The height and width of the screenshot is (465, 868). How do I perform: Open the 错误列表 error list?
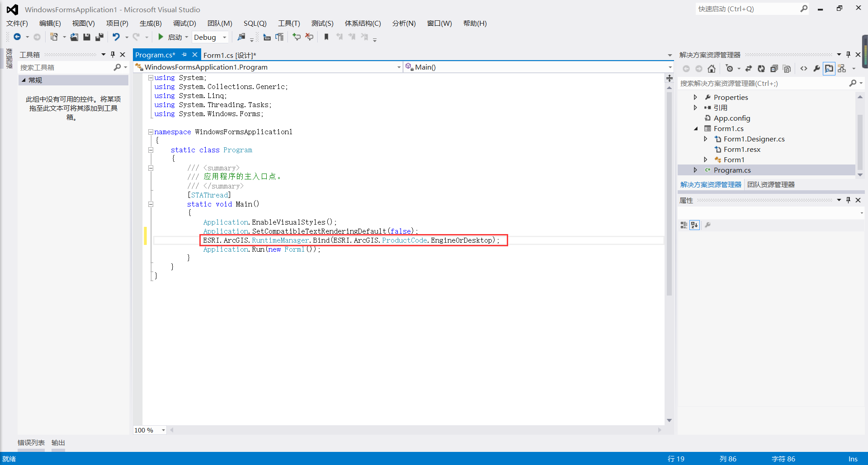point(30,442)
